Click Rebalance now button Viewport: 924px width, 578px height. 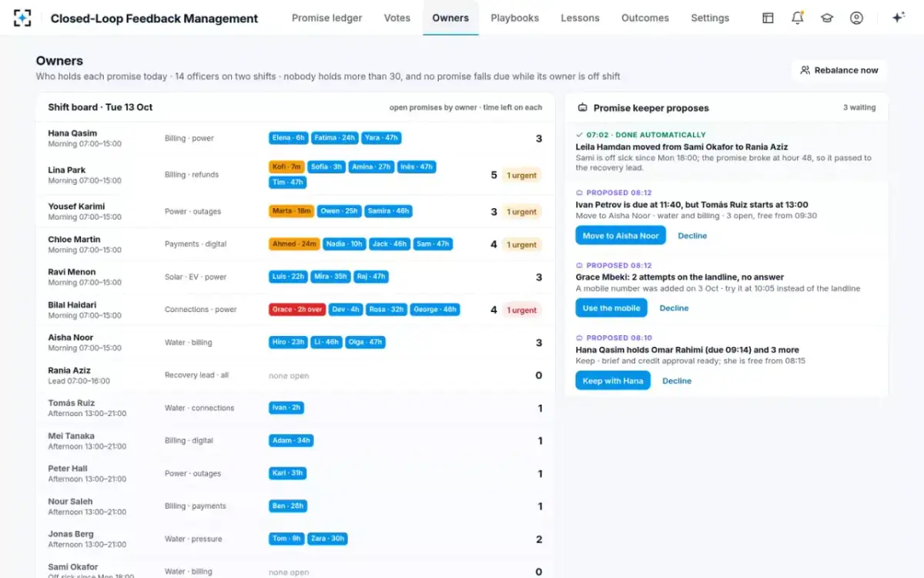pos(839,70)
